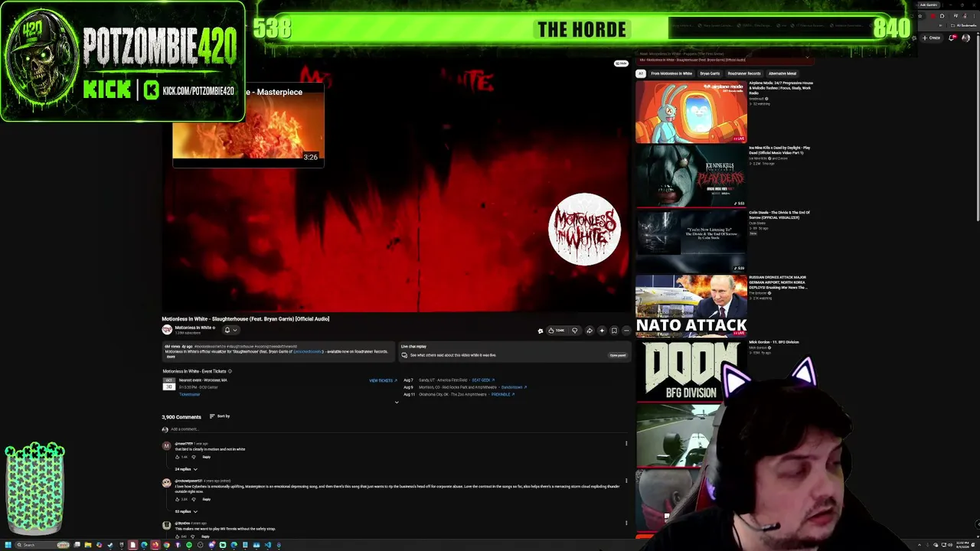Open the comments Sort by menu
980x551 pixels.
pos(220,416)
